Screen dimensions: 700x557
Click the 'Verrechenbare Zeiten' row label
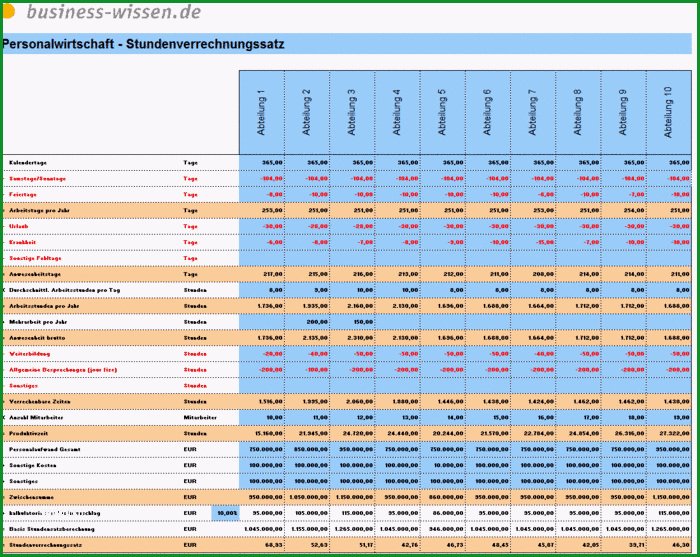click(x=40, y=402)
